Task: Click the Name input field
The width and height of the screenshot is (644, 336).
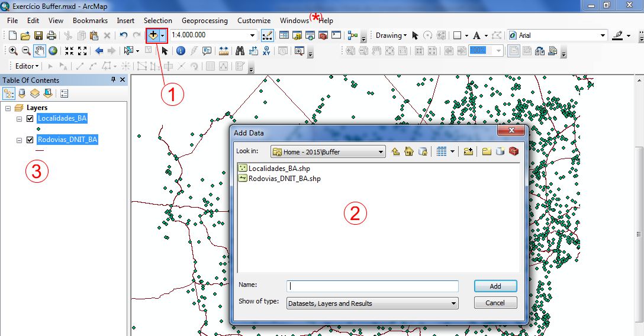Action: (372, 286)
